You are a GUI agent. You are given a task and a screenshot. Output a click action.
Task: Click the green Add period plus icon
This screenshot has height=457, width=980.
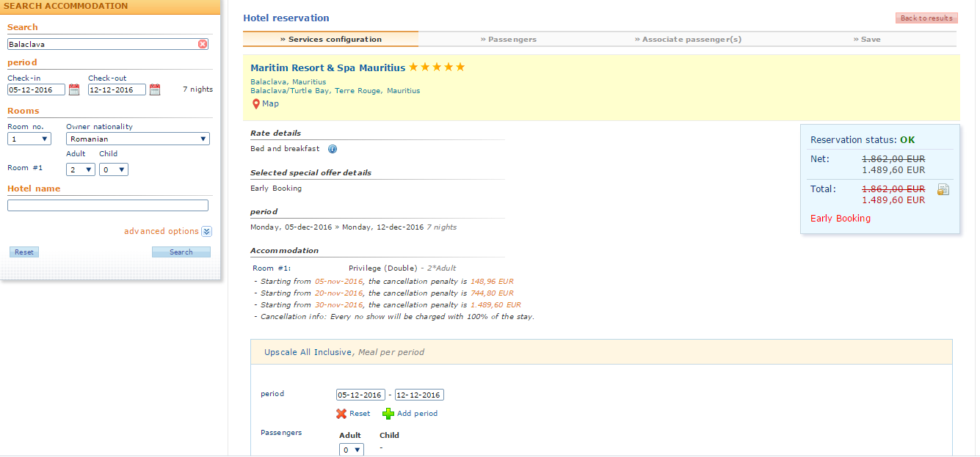click(x=388, y=414)
